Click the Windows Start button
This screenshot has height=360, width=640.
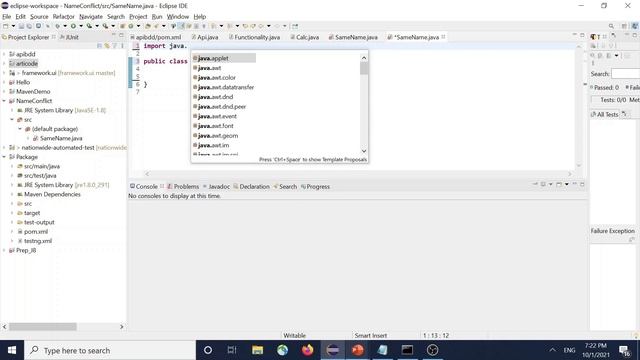coord(12,350)
